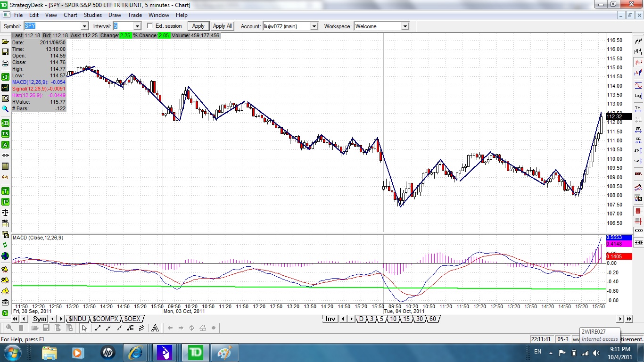Click the MACD (Close,12,26,9) panel label

(x=38, y=238)
